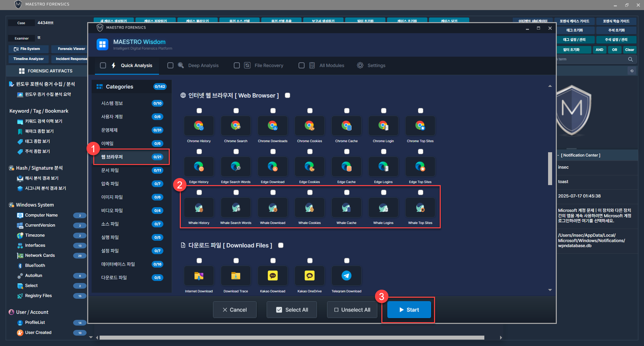644x346 pixels.
Task: Select the Internet Download icon
Action: tap(199, 276)
